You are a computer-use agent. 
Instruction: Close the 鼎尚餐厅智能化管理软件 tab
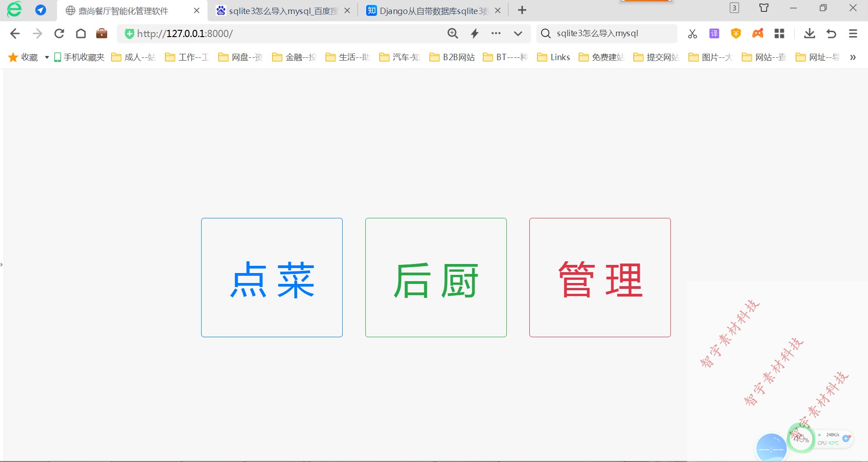197,10
